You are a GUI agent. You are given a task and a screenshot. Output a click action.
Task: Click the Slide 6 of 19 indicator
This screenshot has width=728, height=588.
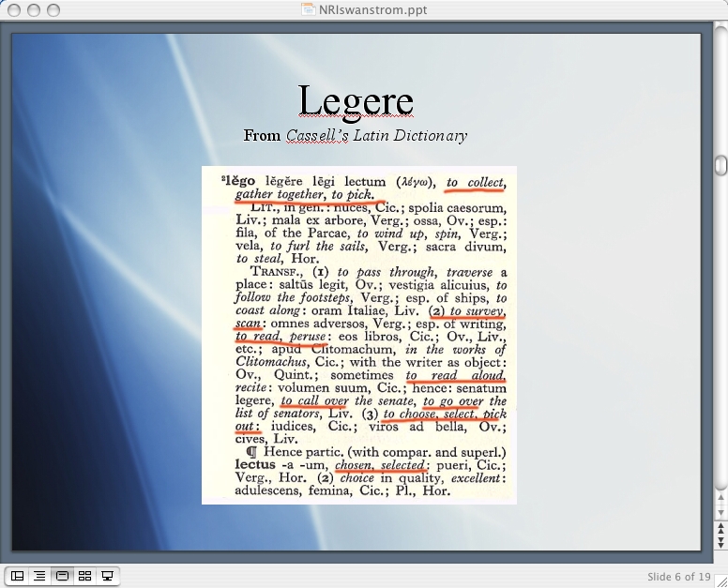click(x=679, y=577)
